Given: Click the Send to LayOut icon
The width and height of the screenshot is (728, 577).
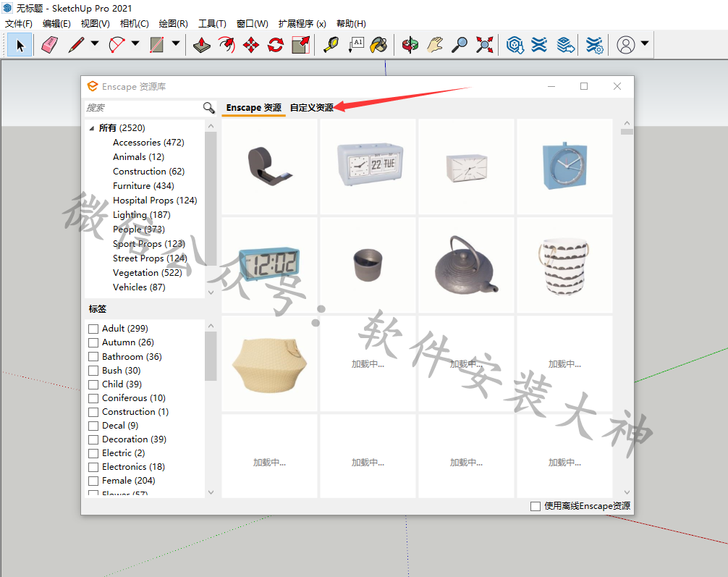Looking at the screenshot, I should [565, 45].
